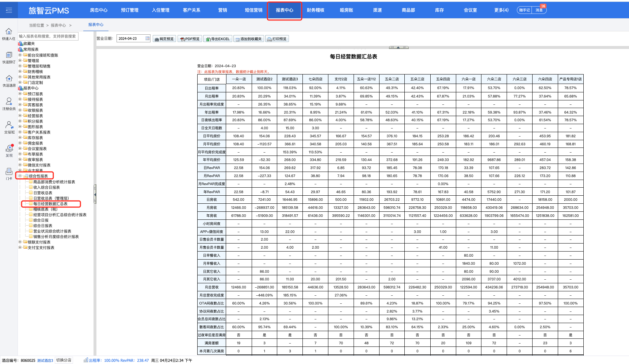Click the report search input field

click(x=48, y=36)
